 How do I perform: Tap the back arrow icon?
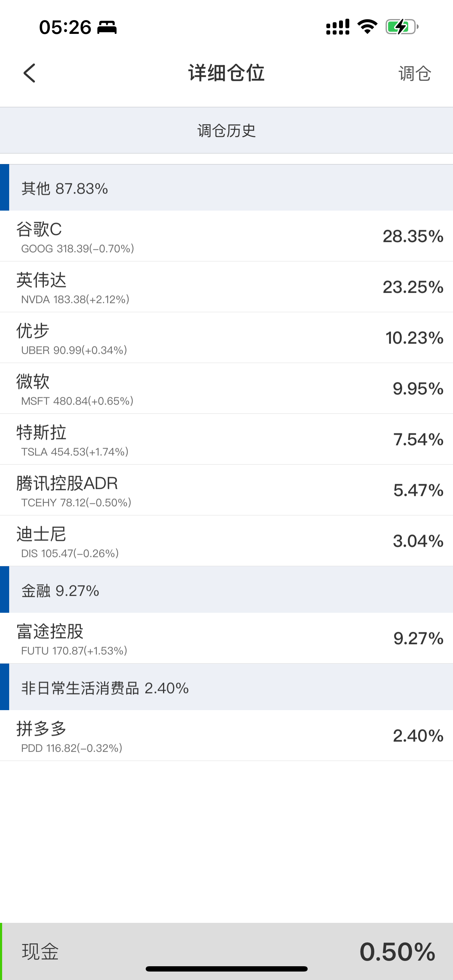click(30, 73)
